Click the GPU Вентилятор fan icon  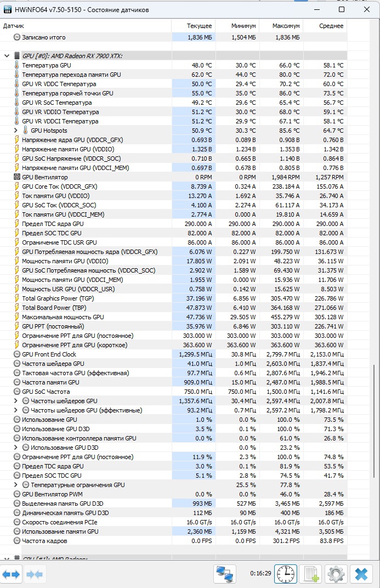(x=17, y=177)
